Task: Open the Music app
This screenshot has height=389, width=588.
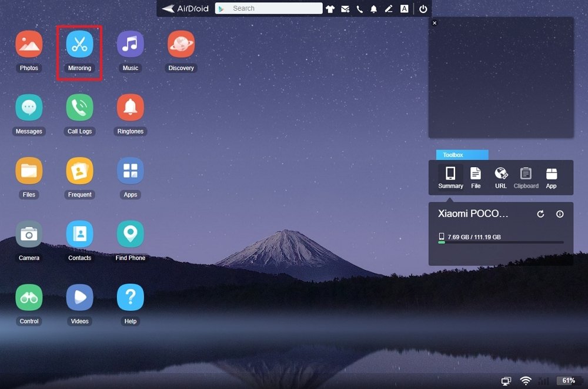Action: pos(130,44)
